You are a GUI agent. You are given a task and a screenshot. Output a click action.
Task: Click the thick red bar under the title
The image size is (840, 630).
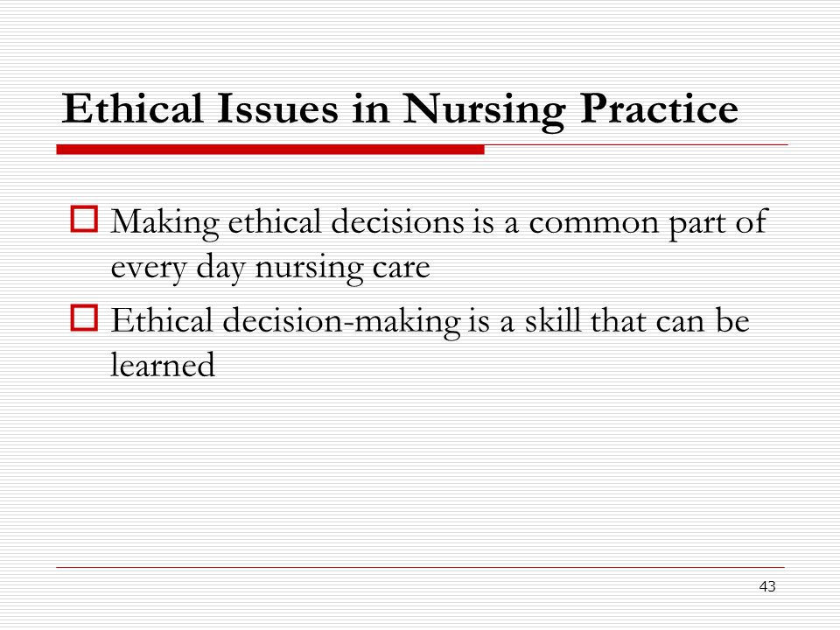click(270, 150)
